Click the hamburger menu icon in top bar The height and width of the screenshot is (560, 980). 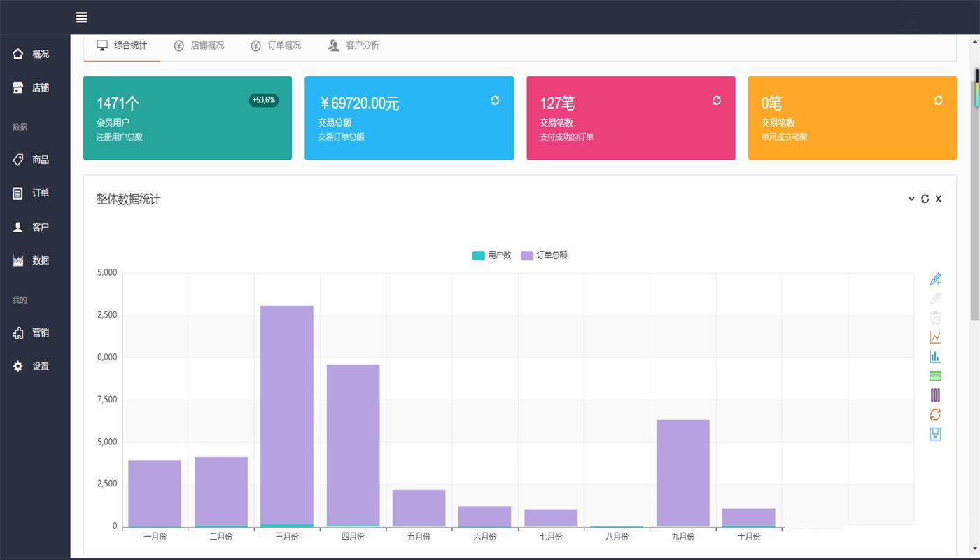click(82, 17)
